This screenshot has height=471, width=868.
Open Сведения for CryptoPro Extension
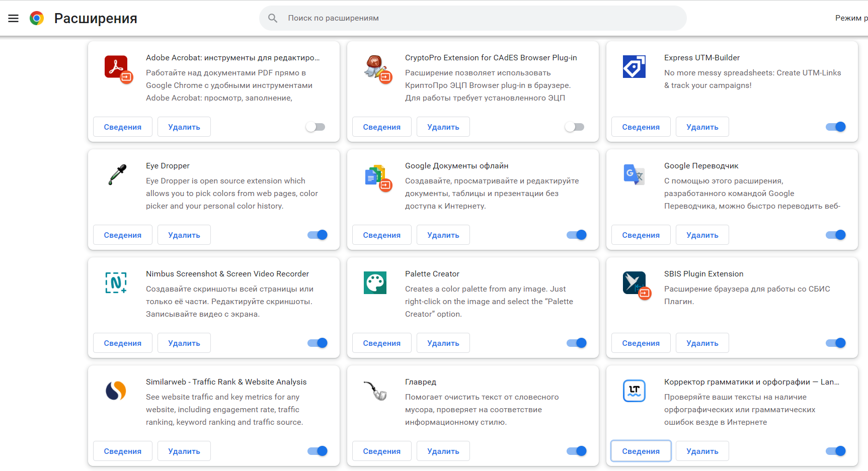382,127
